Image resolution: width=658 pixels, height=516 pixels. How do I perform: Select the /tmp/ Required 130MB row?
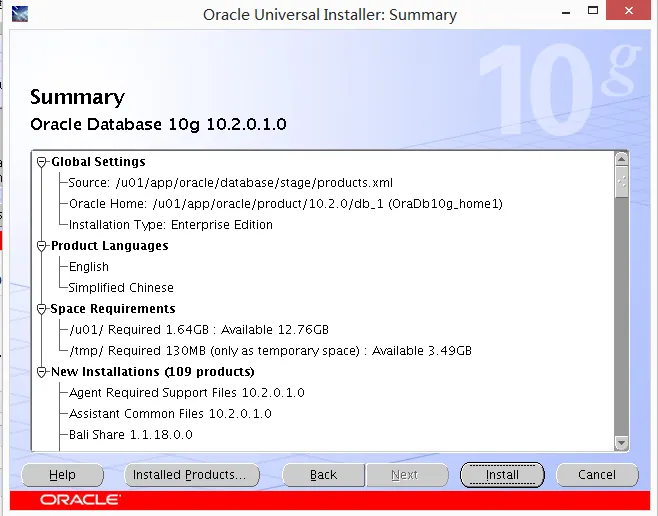pyautogui.click(x=270, y=351)
